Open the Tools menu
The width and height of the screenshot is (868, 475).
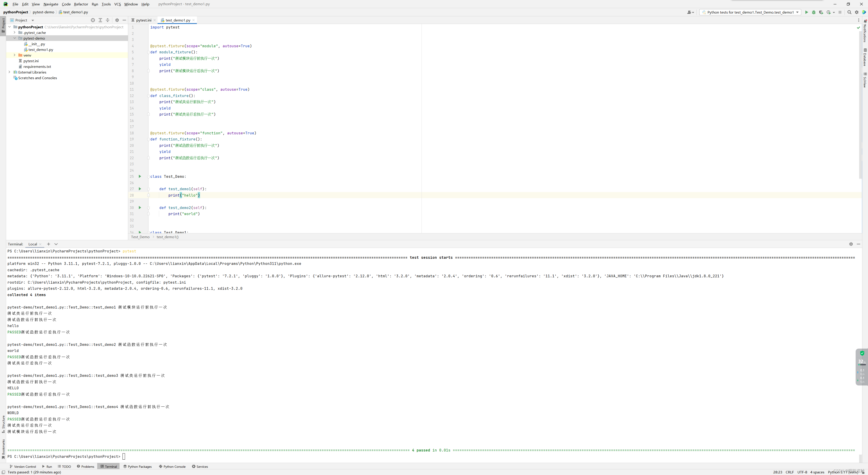106,4
